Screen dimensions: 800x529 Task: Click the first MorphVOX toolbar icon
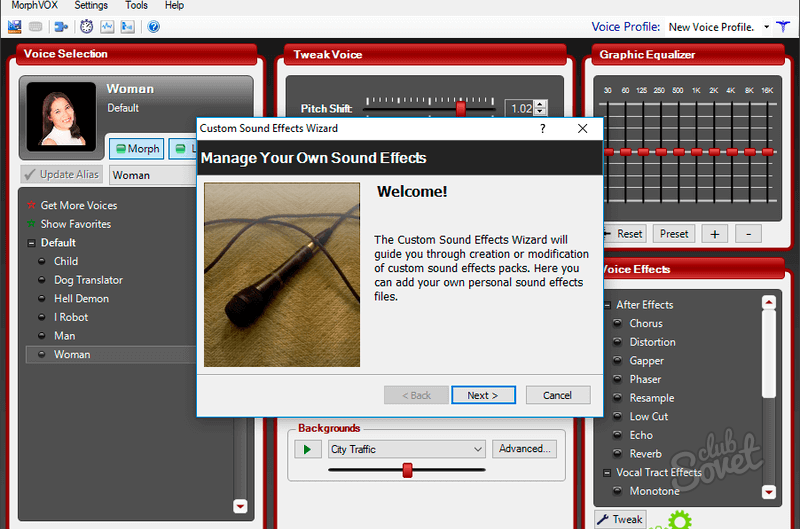[13, 27]
